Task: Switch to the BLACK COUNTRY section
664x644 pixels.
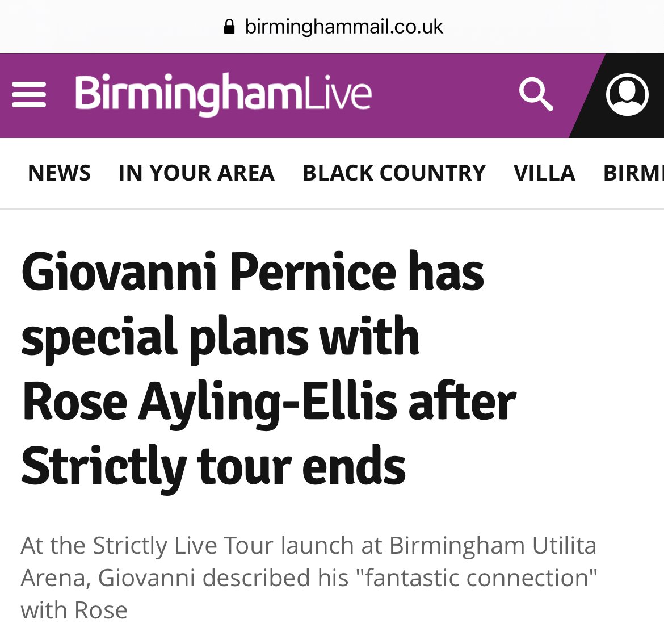Action: tap(394, 173)
